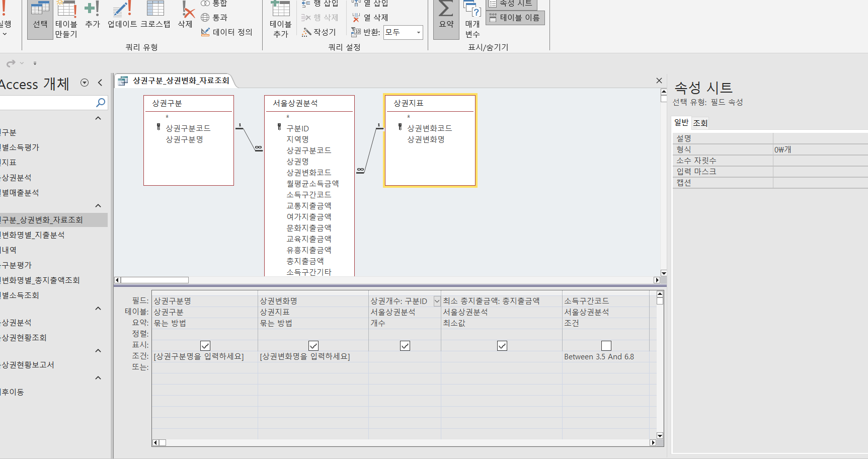Launch the 작성기 expression builder
This screenshot has height=459, width=868.
click(x=319, y=32)
